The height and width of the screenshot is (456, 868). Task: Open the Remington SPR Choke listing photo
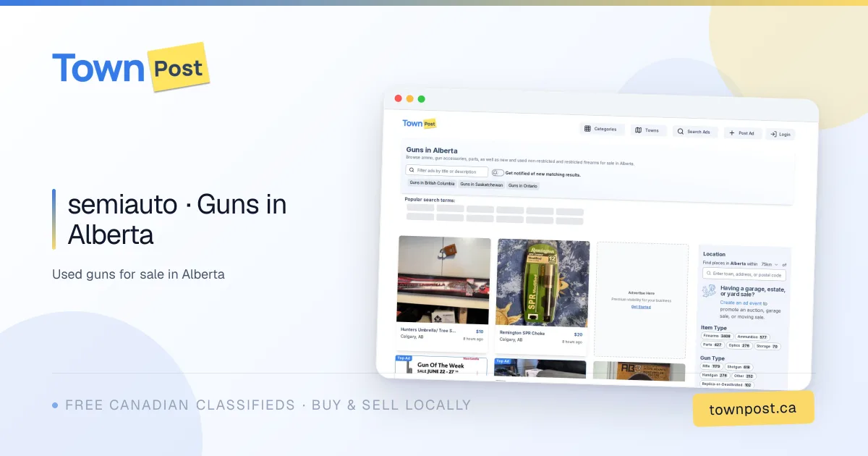tap(542, 283)
